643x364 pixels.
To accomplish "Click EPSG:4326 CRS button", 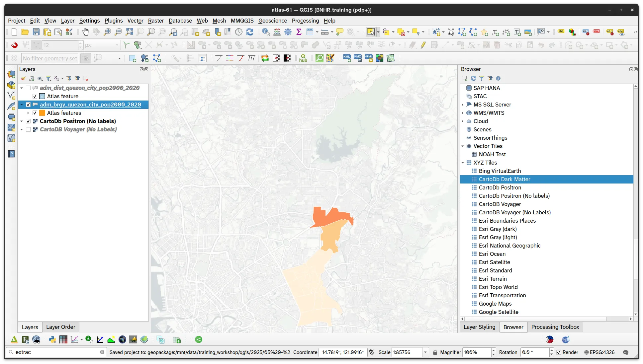I will (x=599, y=352).
